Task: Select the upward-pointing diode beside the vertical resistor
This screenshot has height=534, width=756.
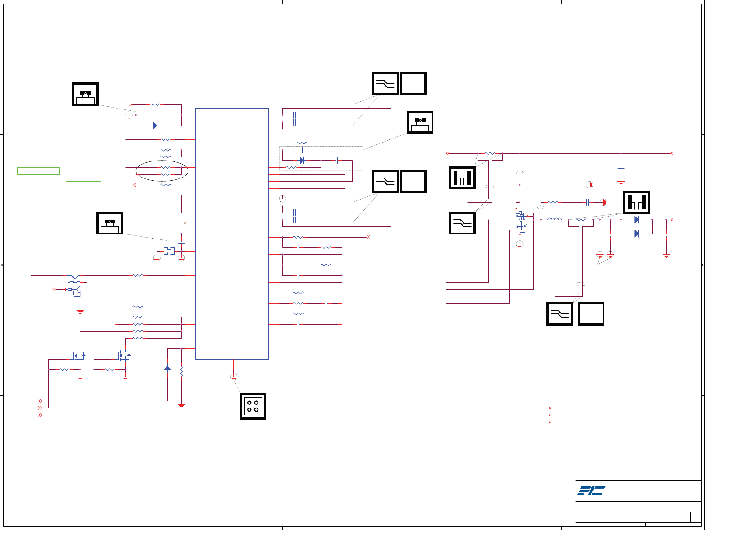Action: point(167,368)
